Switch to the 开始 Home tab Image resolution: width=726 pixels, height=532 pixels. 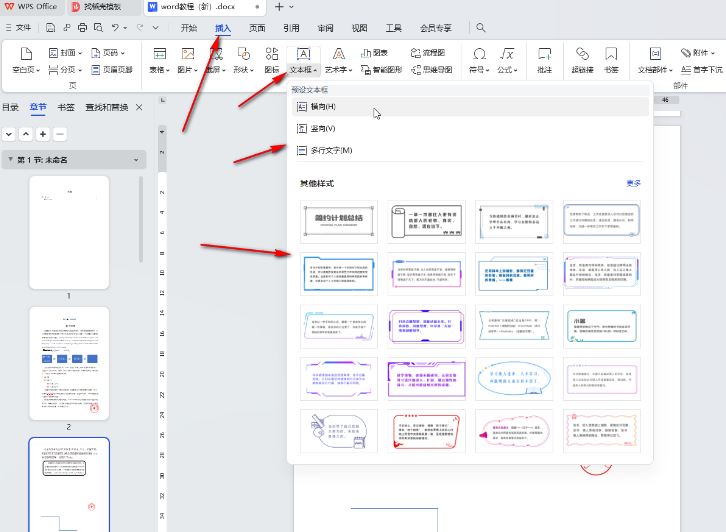click(189, 28)
